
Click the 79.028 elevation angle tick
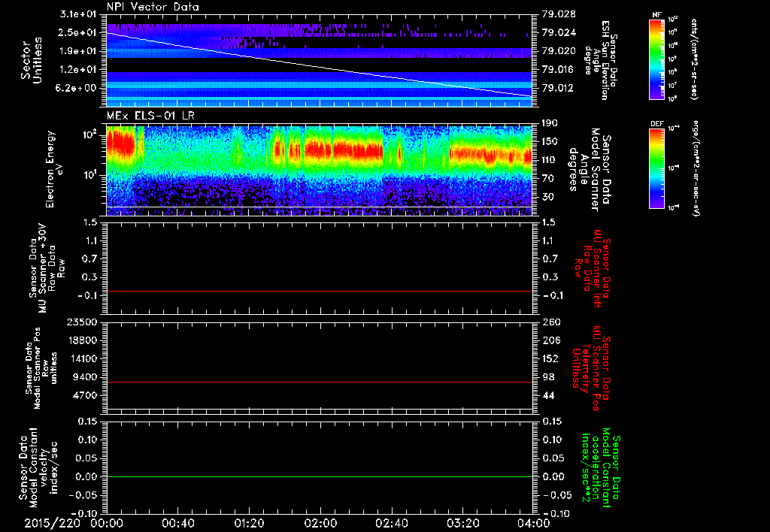pos(559,14)
